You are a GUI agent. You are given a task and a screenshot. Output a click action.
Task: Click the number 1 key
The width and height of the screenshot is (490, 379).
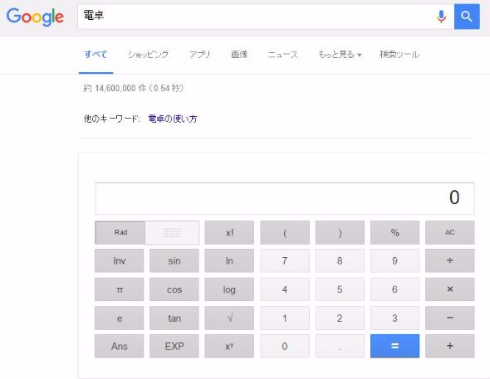(285, 318)
